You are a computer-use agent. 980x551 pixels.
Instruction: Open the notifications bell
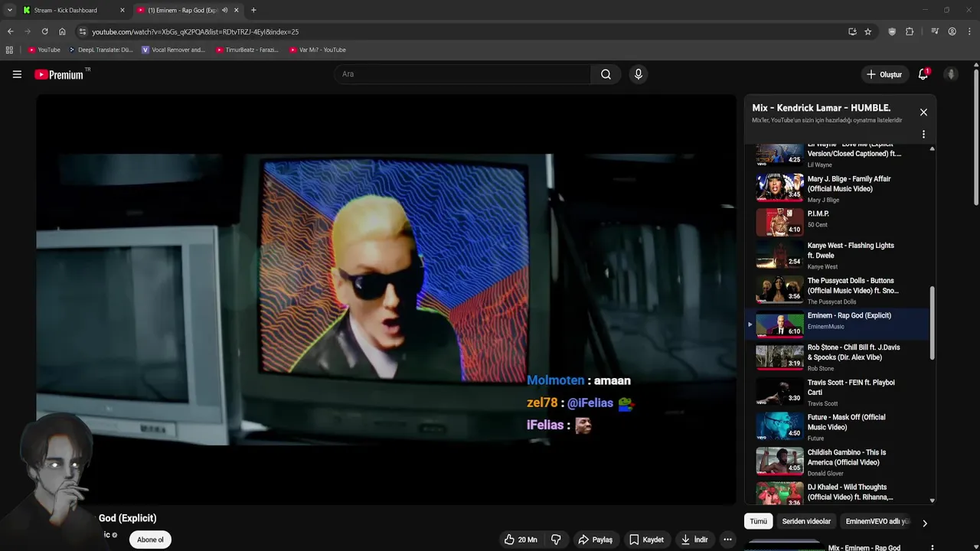point(923,74)
